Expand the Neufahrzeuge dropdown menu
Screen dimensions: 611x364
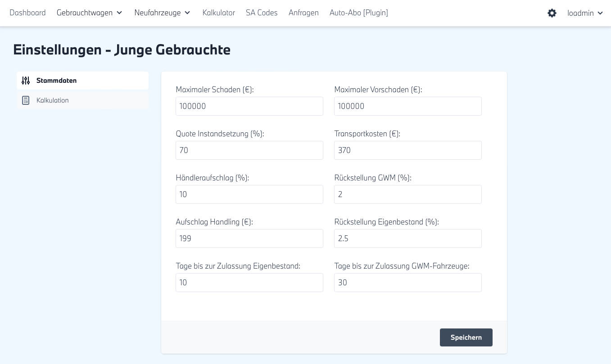coord(163,13)
